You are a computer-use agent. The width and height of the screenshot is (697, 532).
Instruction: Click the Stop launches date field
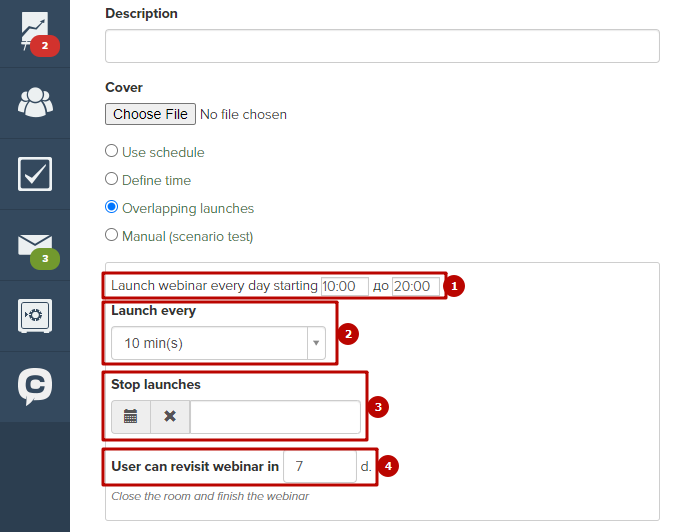point(275,417)
